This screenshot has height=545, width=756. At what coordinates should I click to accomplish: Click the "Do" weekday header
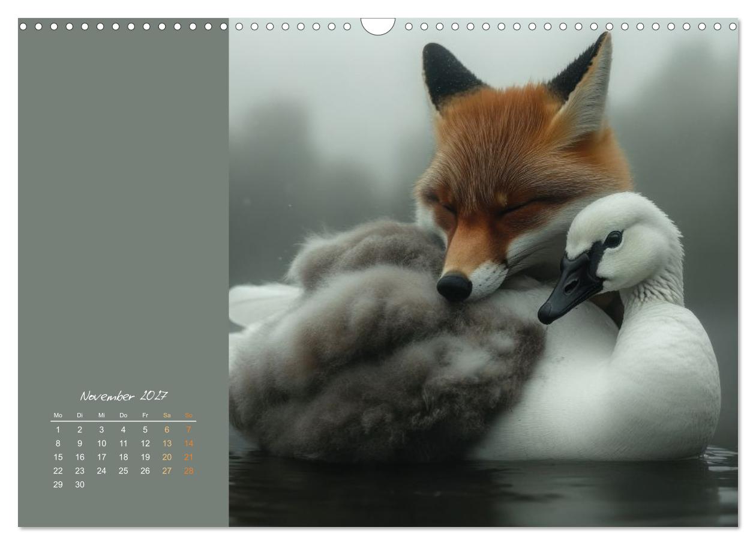123,415
